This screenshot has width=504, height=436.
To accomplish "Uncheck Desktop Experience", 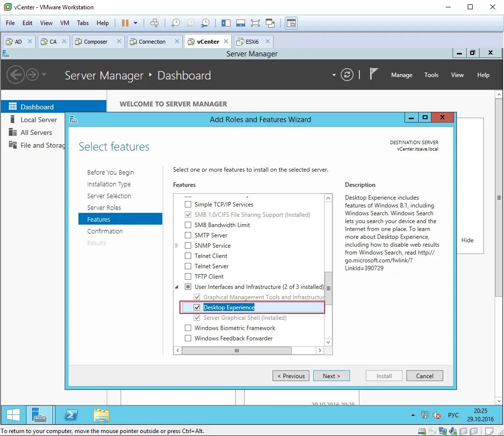I will (x=197, y=307).
